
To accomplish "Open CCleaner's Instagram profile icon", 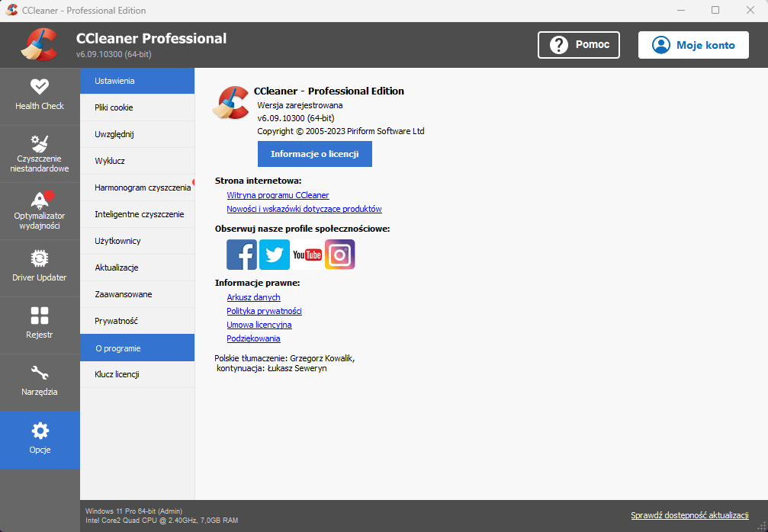I will (339, 255).
